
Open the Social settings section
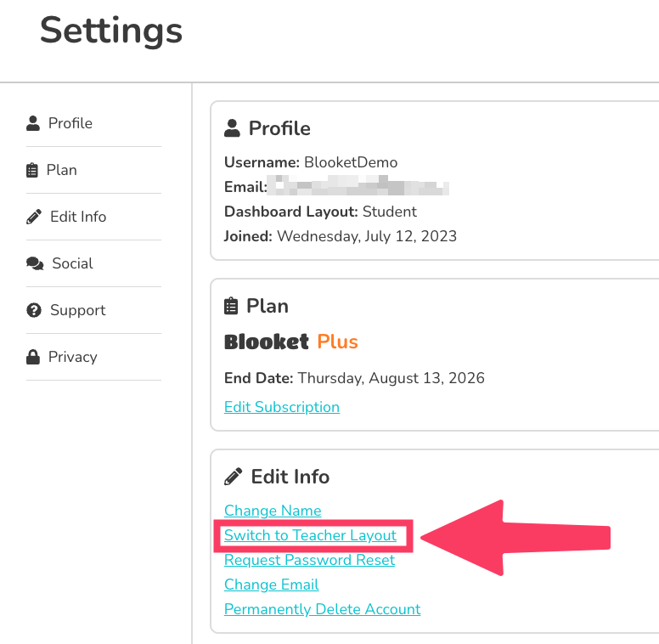72,263
